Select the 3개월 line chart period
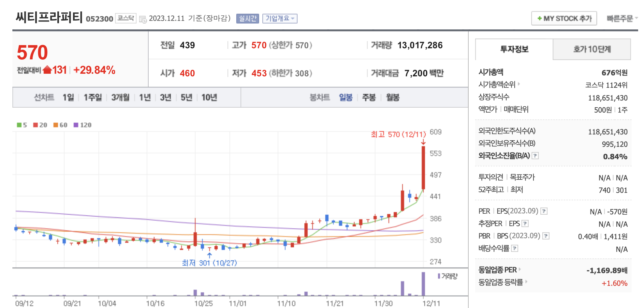 pos(121,97)
